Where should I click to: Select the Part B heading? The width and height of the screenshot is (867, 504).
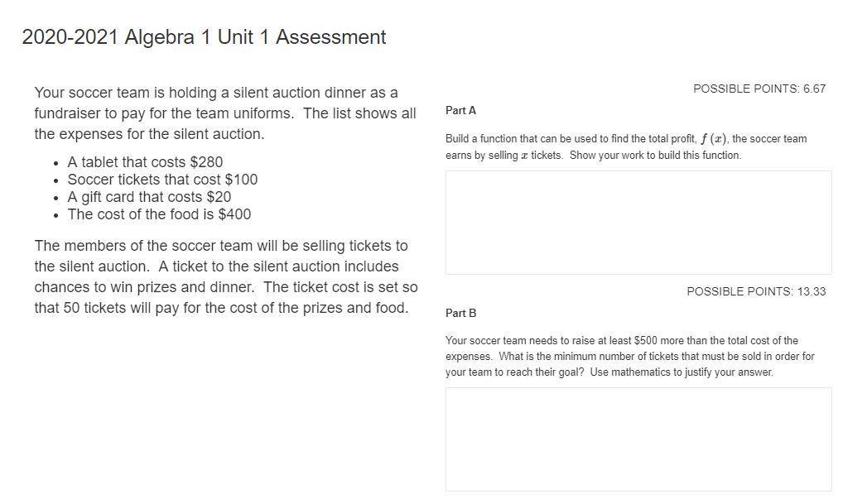460,313
